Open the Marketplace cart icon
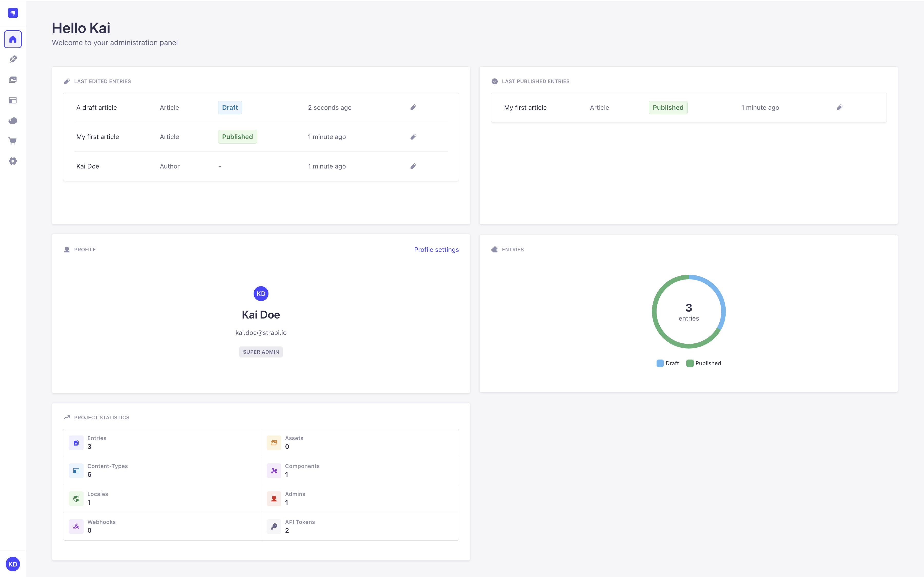Screen dimensions: 924x577 tap(13, 141)
